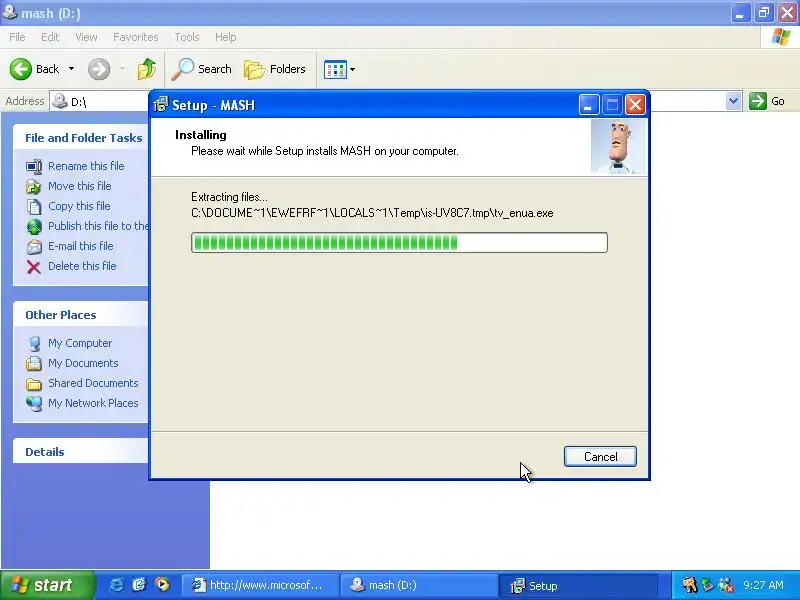Click Copy this file link
This screenshot has height=600, width=800.
pyautogui.click(x=79, y=206)
